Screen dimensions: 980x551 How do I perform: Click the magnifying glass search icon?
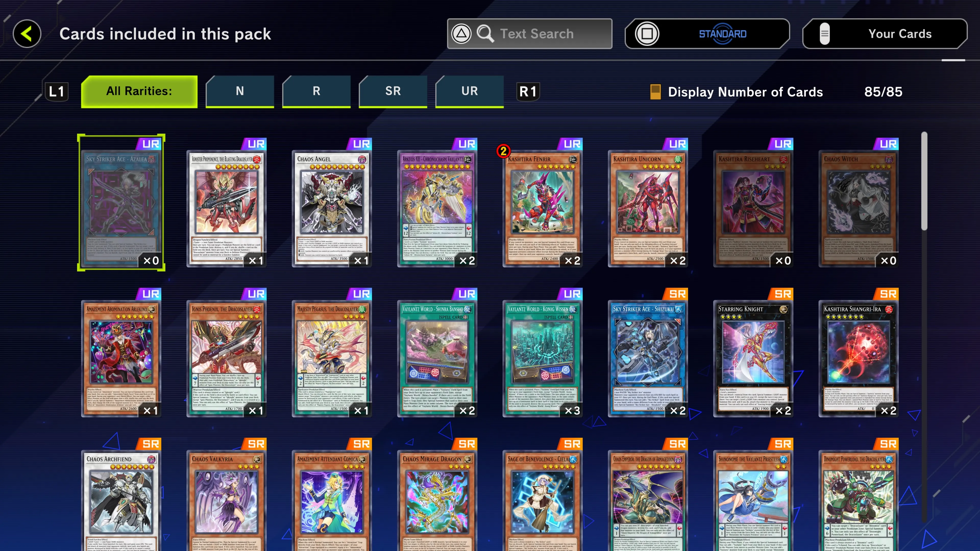pyautogui.click(x=485, y=34)
